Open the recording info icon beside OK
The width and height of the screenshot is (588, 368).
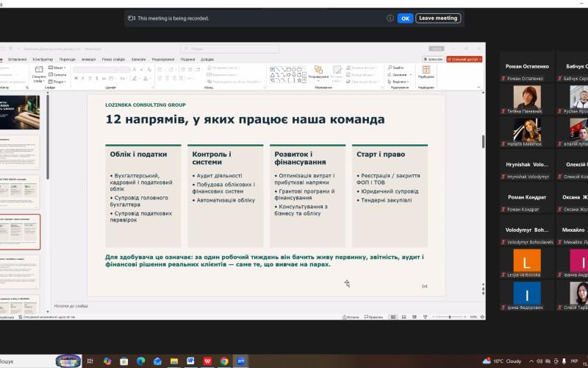click(x=390, y=18)
